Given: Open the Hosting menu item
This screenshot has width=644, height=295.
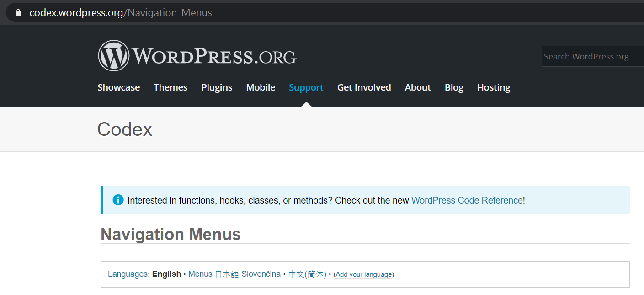Looking at the screenshot, I should pyautogui.click(x=494, y=87).
